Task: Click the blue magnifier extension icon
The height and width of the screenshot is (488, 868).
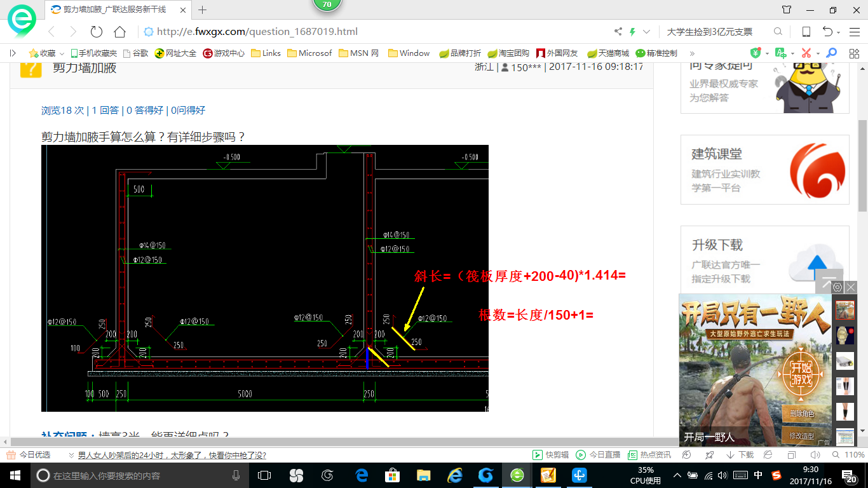Action: coord(831,53)
